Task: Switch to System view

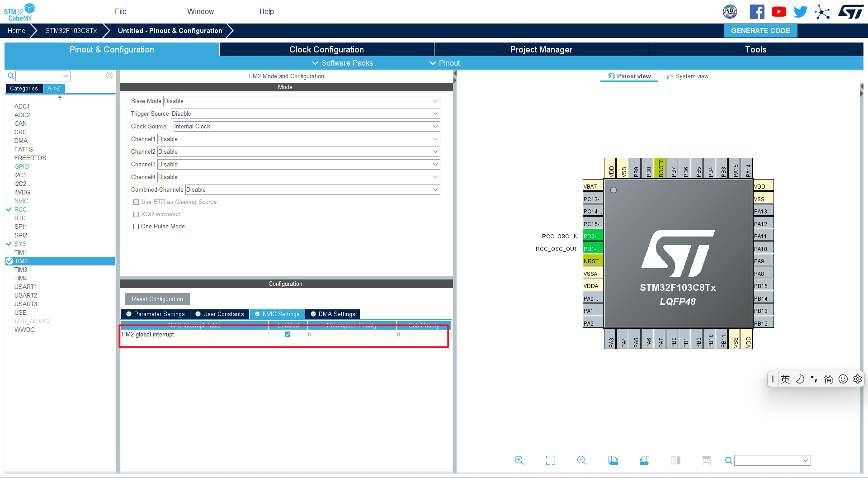Action: [x=688, y=76]
